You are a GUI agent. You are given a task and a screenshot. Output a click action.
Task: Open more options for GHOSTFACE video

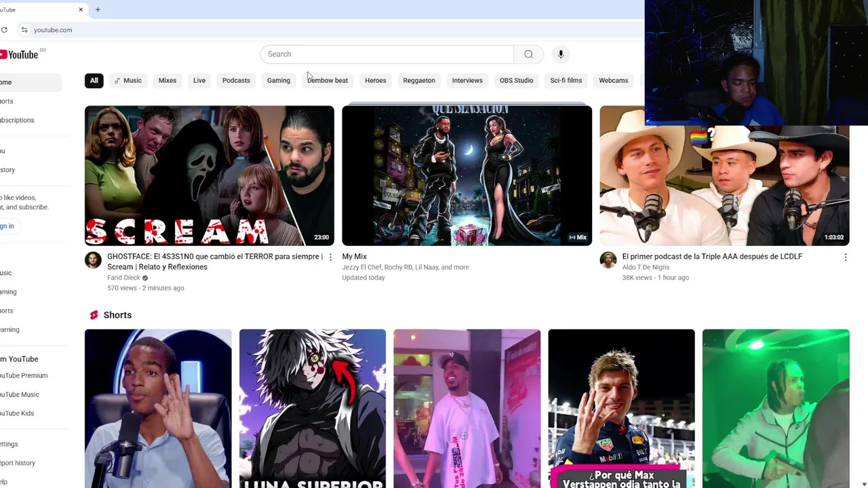pyautogui.click(x=330, y=257)
